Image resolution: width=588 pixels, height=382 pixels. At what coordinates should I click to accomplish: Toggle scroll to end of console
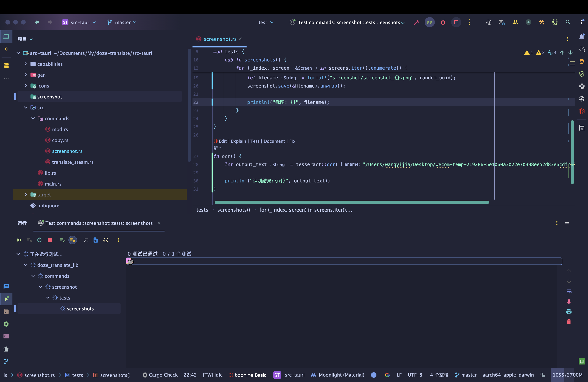[569, 301]
